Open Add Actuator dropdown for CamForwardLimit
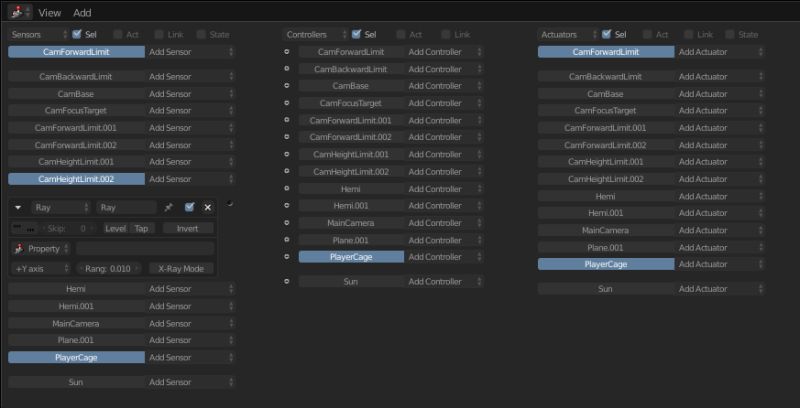This screenshot has width=800, height=408. (720, 52)
